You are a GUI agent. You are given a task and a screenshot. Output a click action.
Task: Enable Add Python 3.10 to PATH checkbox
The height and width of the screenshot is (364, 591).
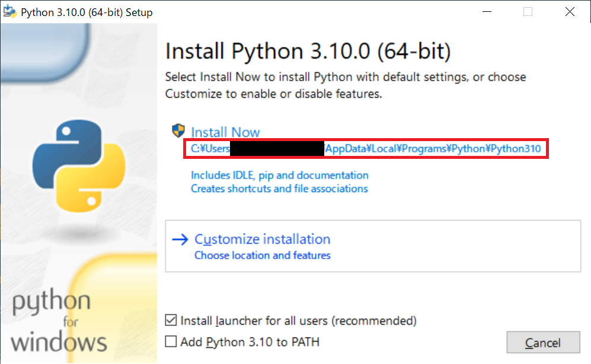click(x=171, y=341)
